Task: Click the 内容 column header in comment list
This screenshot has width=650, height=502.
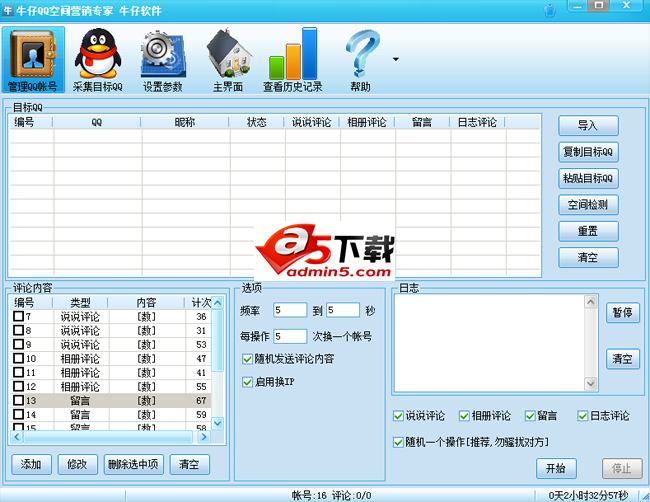Action: 146,303
